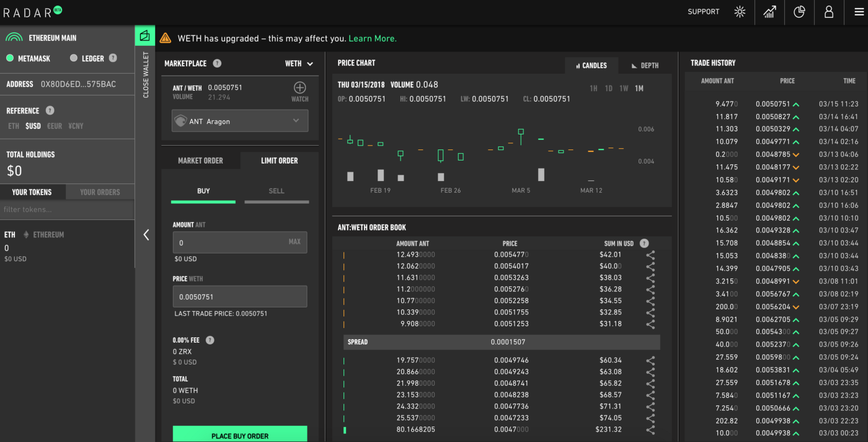Viewport: 868px width, 442px height.
Task: Share the 12.493 ANT order
Action: pos(650,255)
